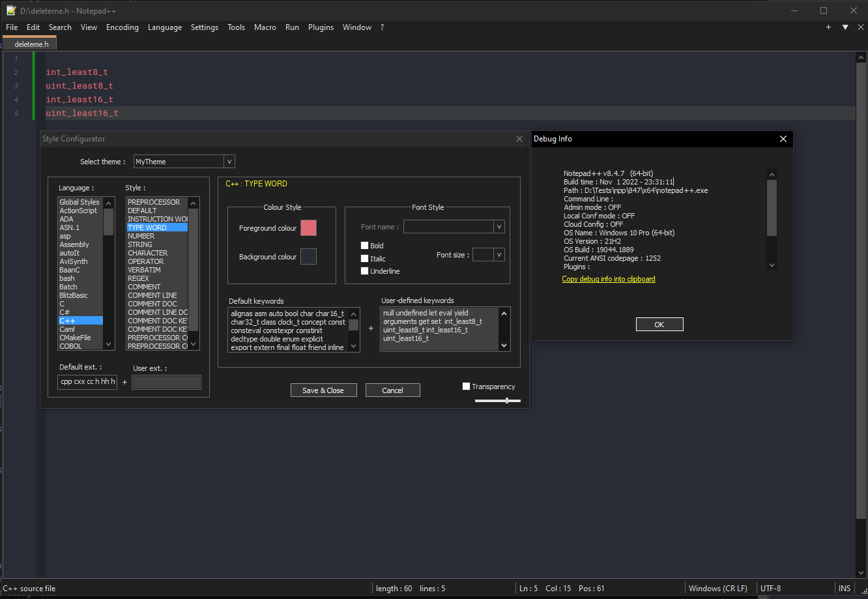868x599 pixels.
Task: Select COBOL in the Language list
Action: (x=80, y=346)
